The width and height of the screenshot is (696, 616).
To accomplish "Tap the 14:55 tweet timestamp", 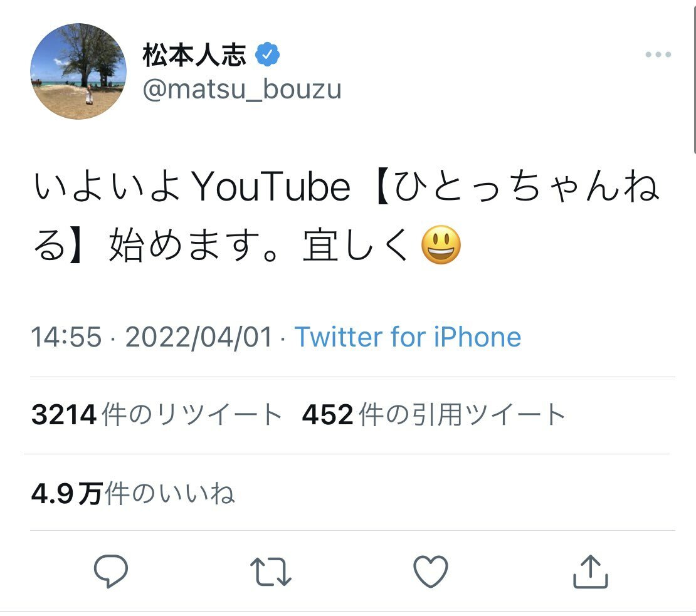I will pyautogui.click(x=66, y=337).
